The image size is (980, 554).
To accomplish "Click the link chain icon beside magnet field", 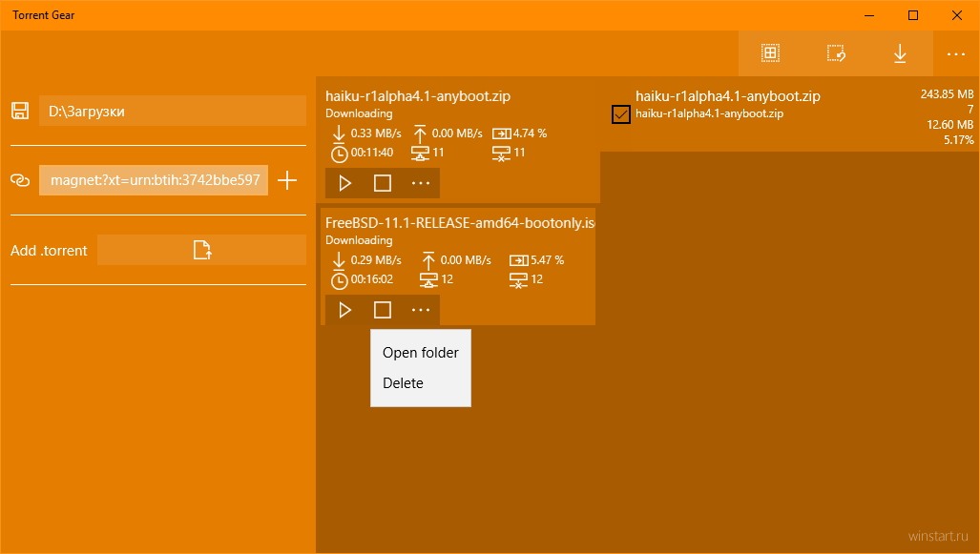I will click(20, 180).
